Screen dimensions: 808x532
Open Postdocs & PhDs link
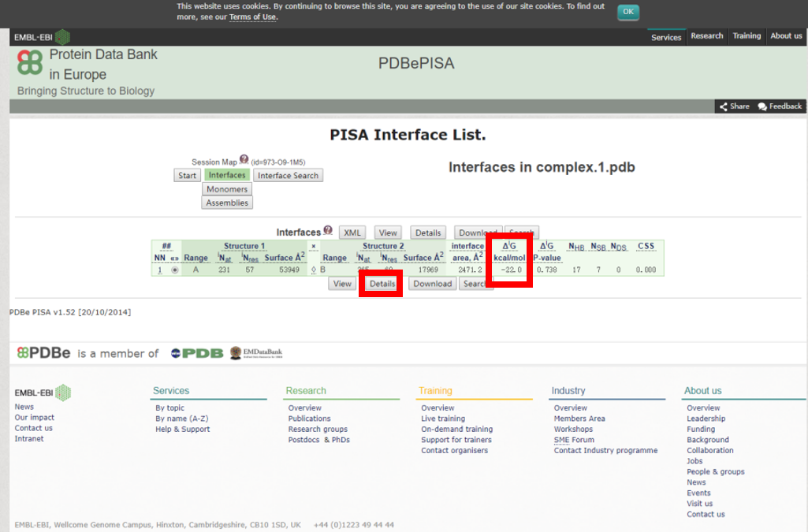(x=319, y=440)
